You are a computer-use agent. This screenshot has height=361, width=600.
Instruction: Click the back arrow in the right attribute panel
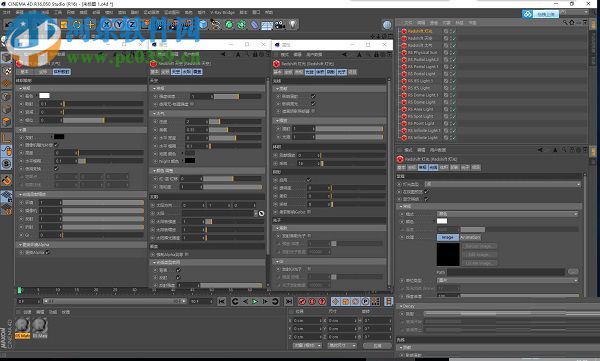tap(540, 150)
